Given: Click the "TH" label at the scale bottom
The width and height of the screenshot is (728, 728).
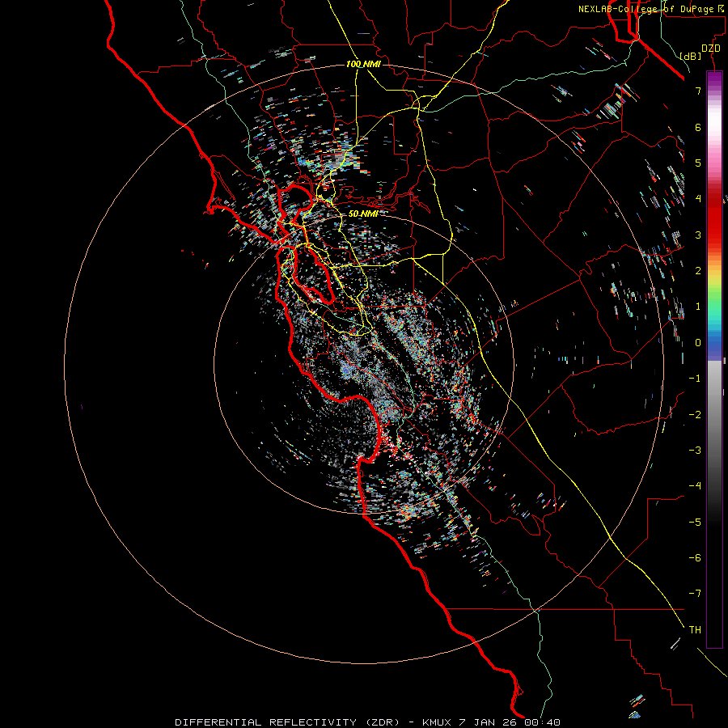Looking at the screenshot, I should pos(695,630).
